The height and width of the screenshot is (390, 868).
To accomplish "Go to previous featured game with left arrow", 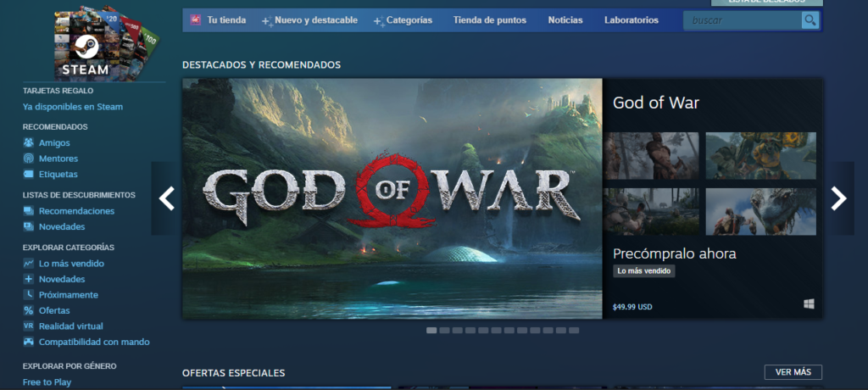I will coord(167,198).
